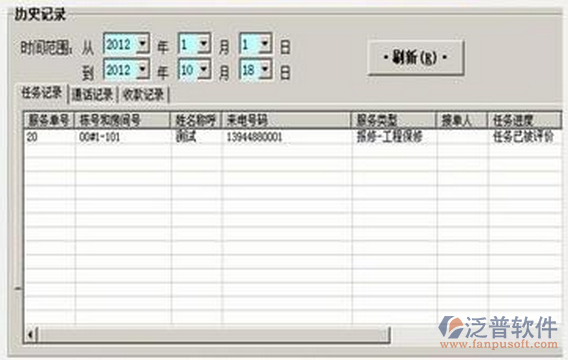The image size is (568, 360).
Task: Click the horizontal scrollbar left arrow
Action: click(x=30, y=335)
